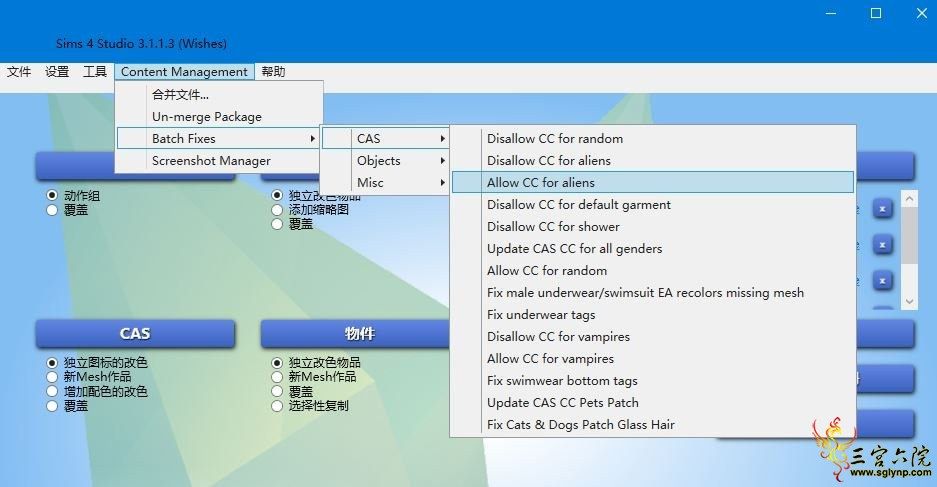The width and height of the screenshot is (937, 487).
Task: Select Fix Cats & Dogs Patch Glass Hair
Action: [653, 425]
